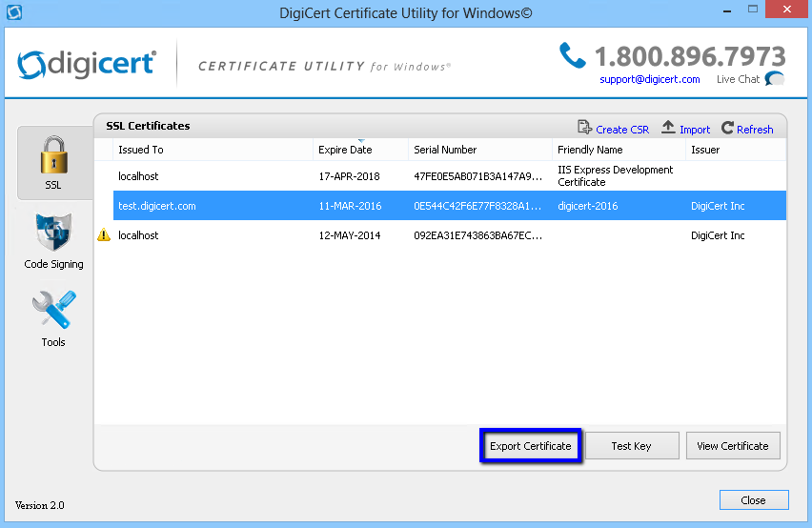Click the 17-APR-2018 date cell
The image size is (812, 528).
point(350,176)
